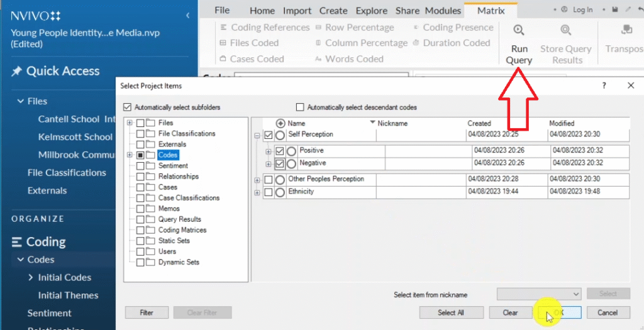Expand the Ethnicity code row

[x=257, y=192]
